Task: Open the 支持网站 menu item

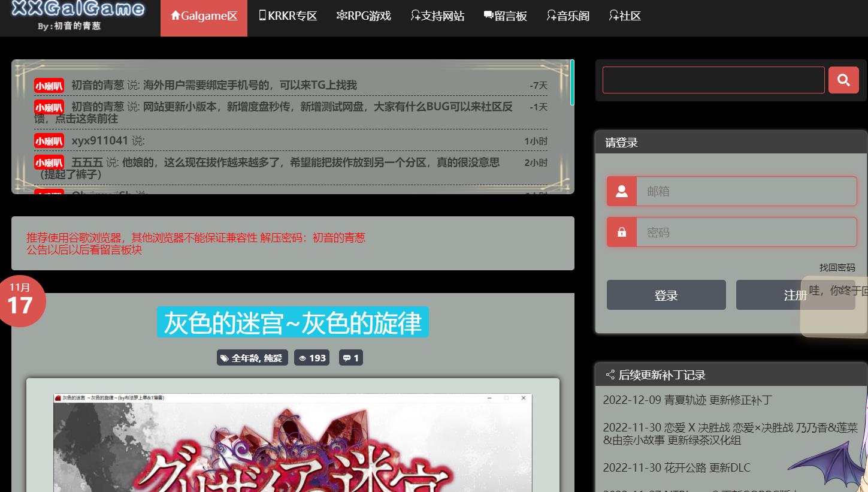Action: click(437, 16)
